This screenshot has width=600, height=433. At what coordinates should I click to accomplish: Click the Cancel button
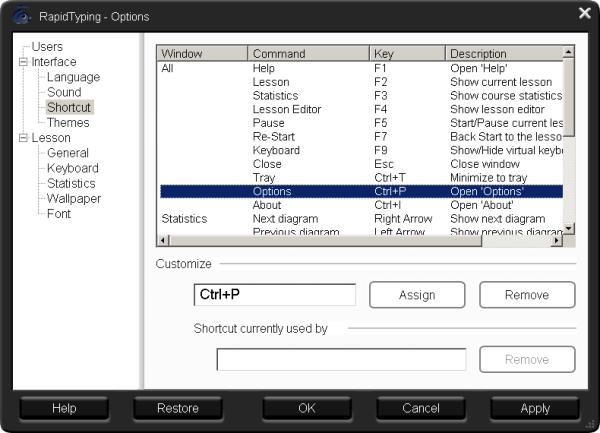421,408
